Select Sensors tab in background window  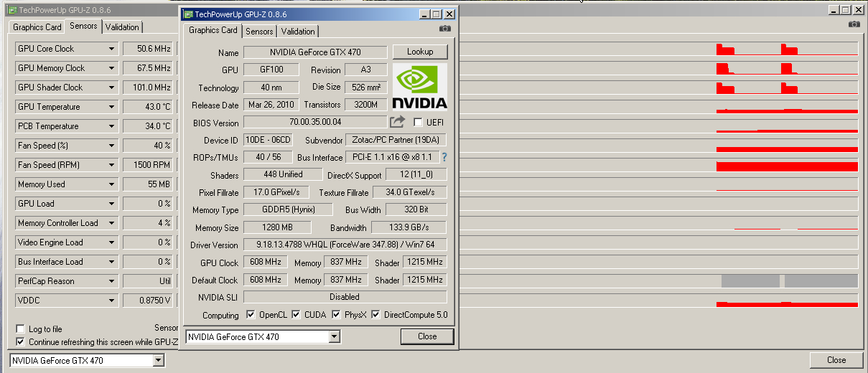[83, 26]
